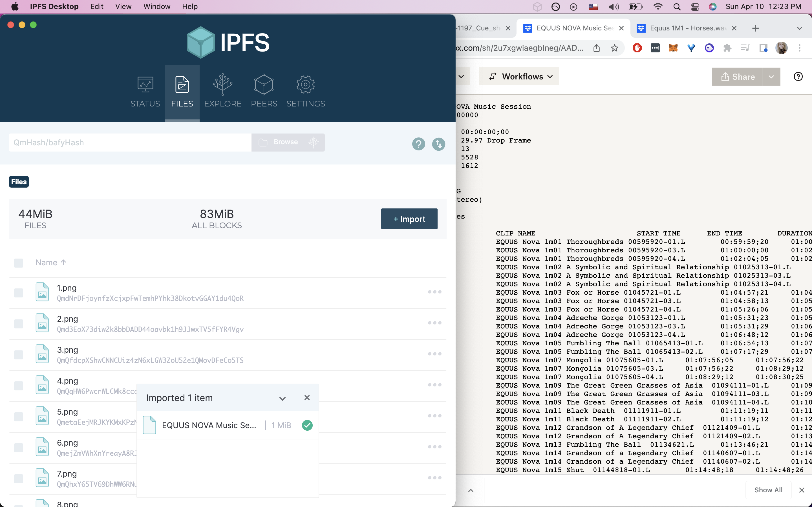Open options for 1.png
The width and height of the screenshot is (812, 507).
click(434, 292)
